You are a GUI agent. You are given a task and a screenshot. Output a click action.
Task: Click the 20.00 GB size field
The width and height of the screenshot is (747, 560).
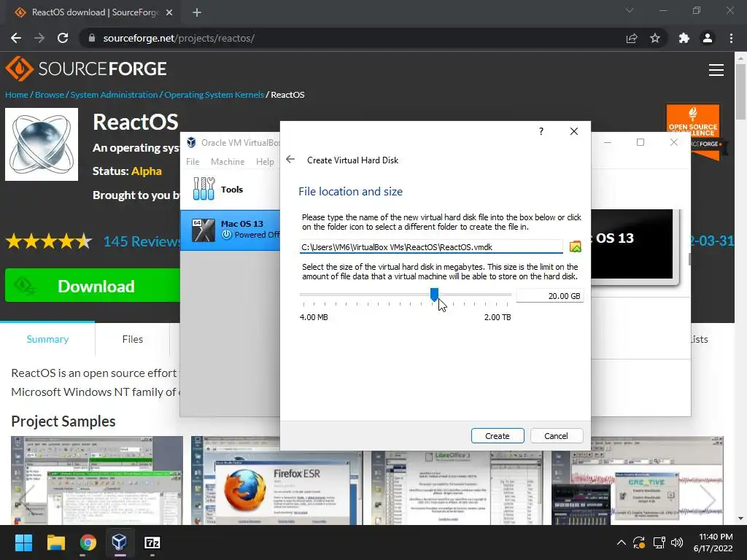point(549,296)
